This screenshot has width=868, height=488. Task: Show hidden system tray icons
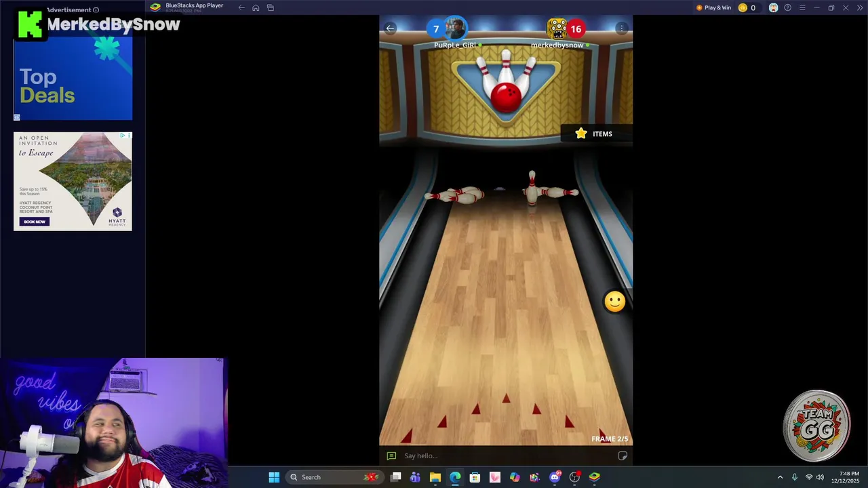click(780, 477)
